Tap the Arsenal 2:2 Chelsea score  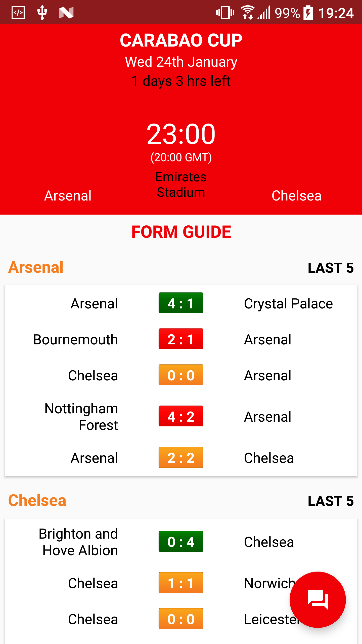click(181, 457)
